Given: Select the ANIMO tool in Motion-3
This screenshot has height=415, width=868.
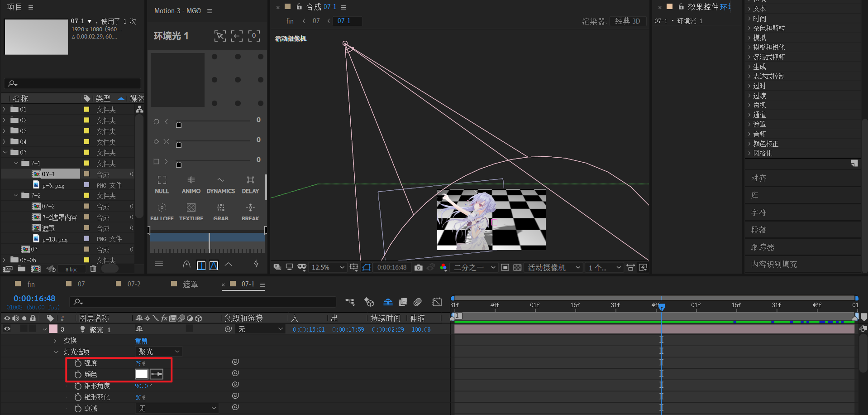Looking at the screenshot, I should 191,185.
